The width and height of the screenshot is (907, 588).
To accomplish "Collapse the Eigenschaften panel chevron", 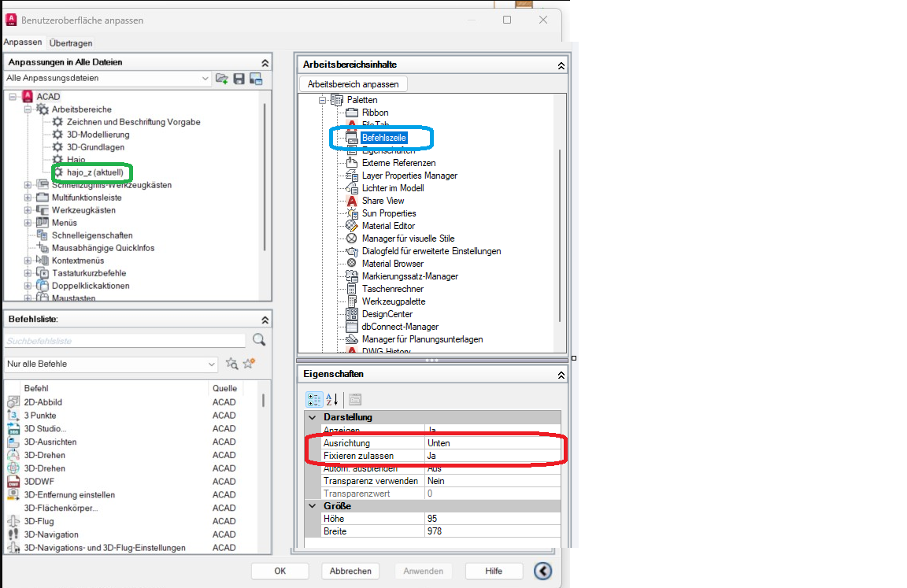I will click(x=561, y=375).
